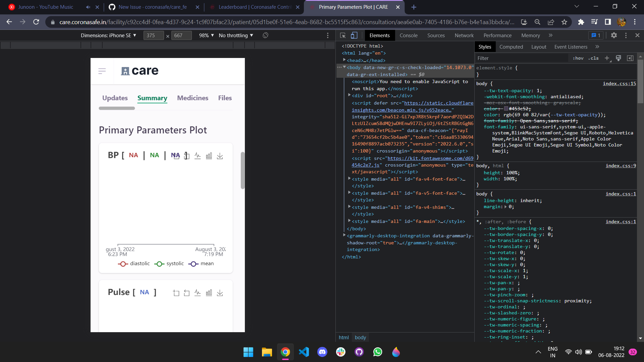Select the inspect element tool in DevTools
Image resolution: width=644 pixels, height=362 pixels.
point(342,35)
